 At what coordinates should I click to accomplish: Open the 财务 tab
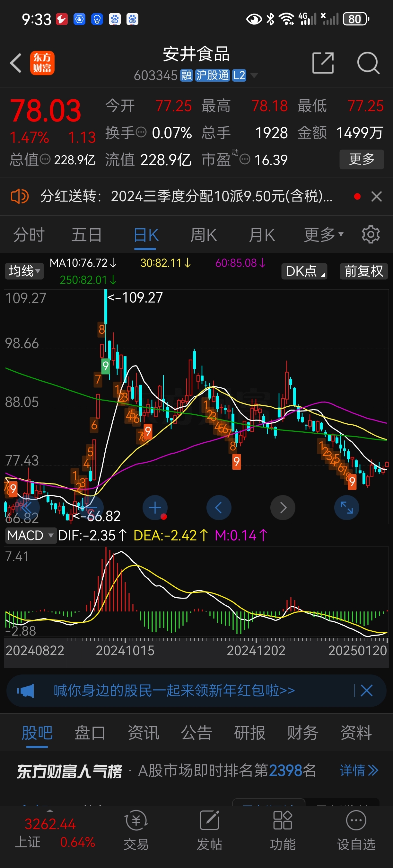pos(303,733)
